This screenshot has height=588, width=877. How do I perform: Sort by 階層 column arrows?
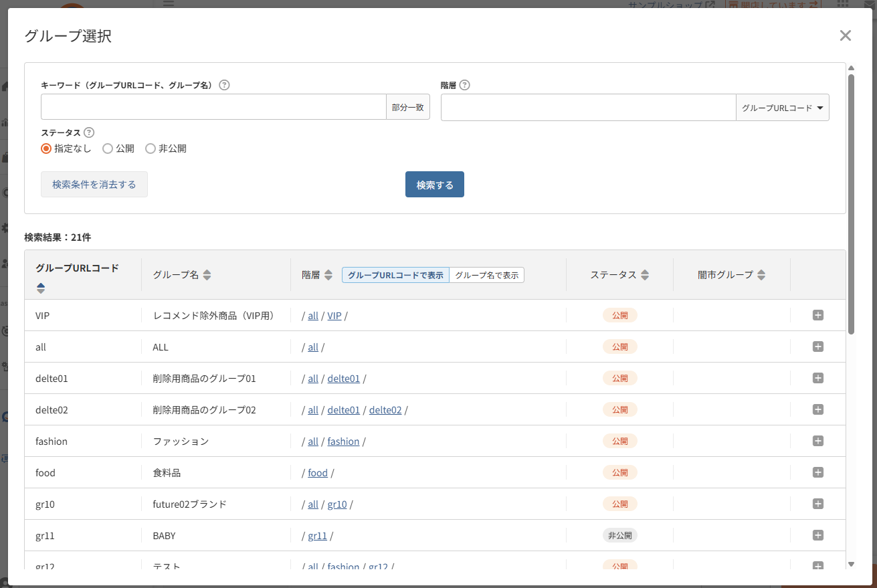tap(328, 275)
